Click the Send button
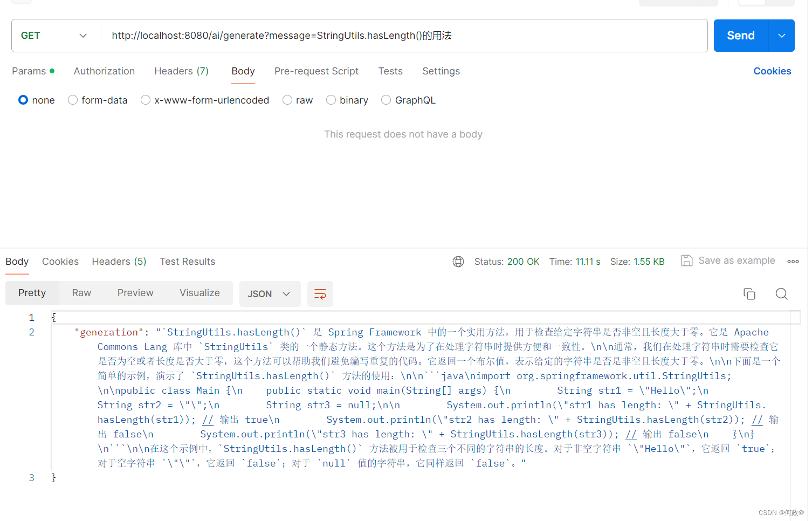This screenshot has width=812, height=521. [741, 36]
